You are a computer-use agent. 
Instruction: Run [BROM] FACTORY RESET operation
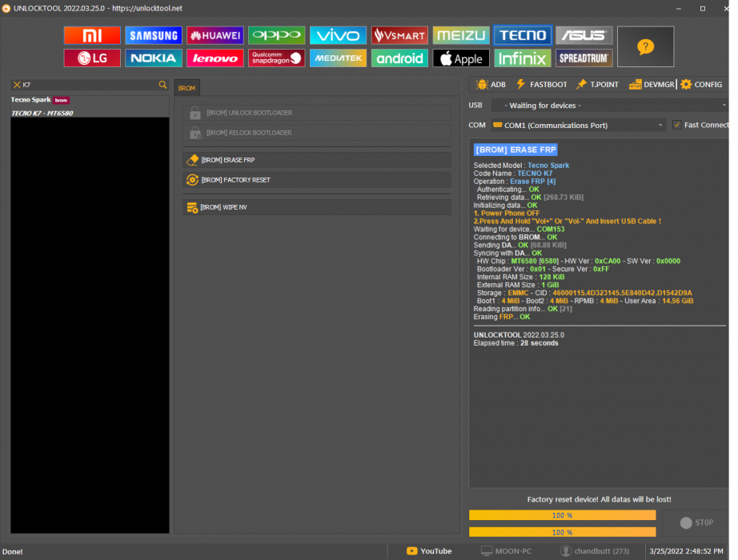(317, 180)
